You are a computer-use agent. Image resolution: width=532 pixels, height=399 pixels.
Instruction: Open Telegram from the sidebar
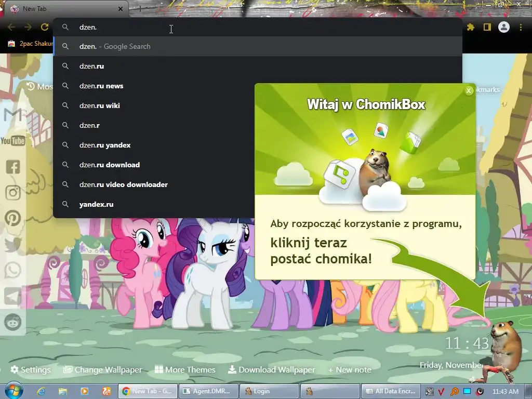[x=13, y=296]
